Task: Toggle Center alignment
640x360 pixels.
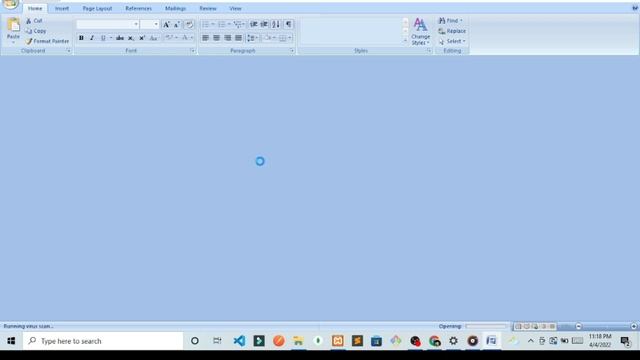Action: point(216,38)
